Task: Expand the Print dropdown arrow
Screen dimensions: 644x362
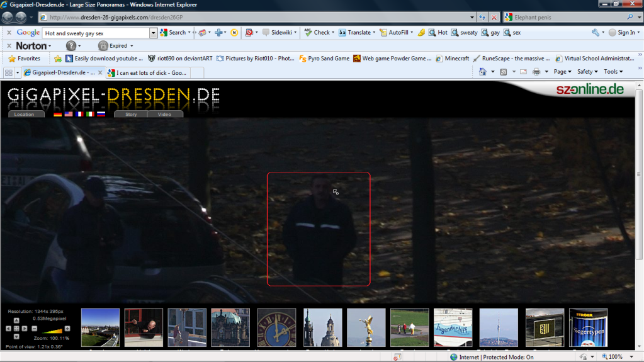Action: coord(546,72)
